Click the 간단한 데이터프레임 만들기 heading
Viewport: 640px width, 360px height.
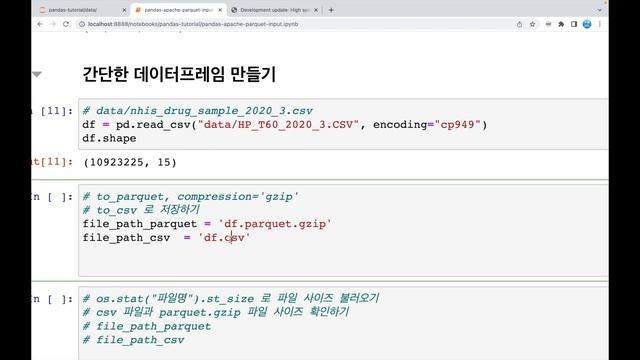click(179, 74)
